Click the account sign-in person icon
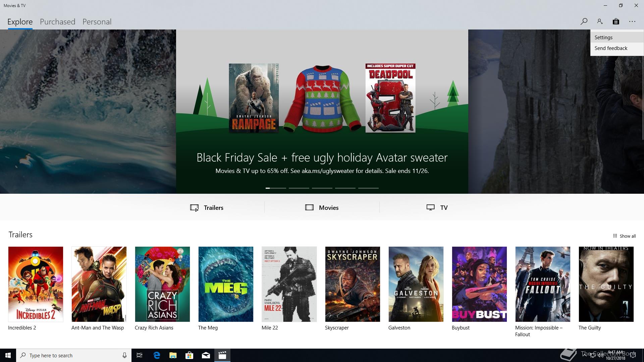This screenshot has height=362, width=644. 600,21
